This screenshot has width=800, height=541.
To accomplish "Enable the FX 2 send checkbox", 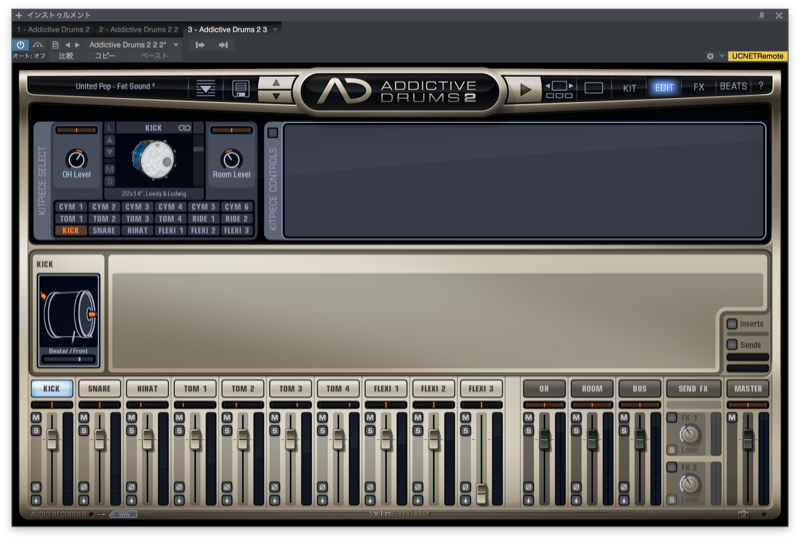I will (672, 467).
